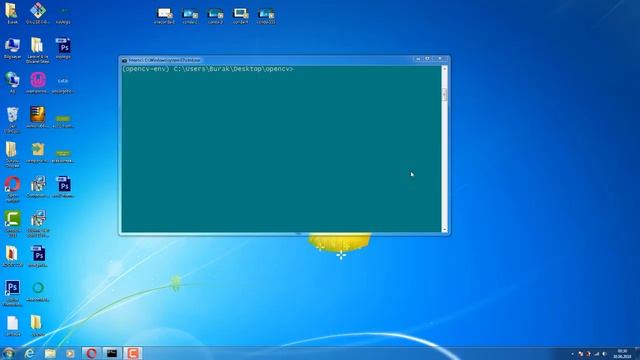Viewport: 640px width, 360px height.
Task: Select the Opera browser desktop shortcut
Action: (x=12, y=189)
